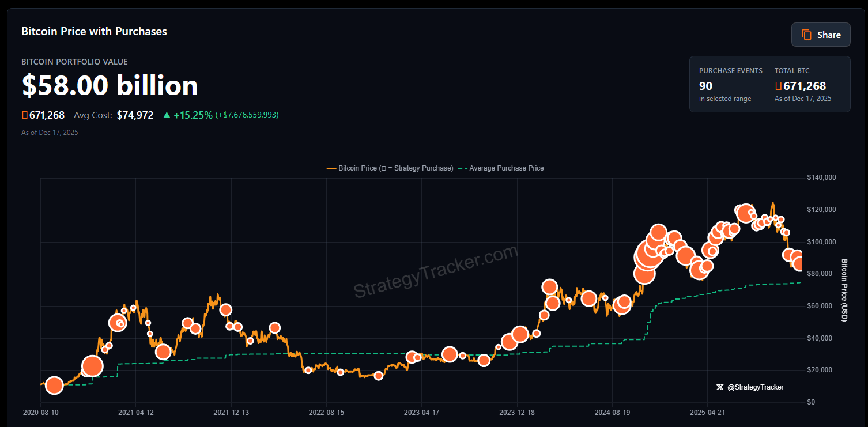Viewport: 868px width, 427px height.
Task: Click the Bitcoin icon next to 671,268 holdings
Action: pos(24,115)
